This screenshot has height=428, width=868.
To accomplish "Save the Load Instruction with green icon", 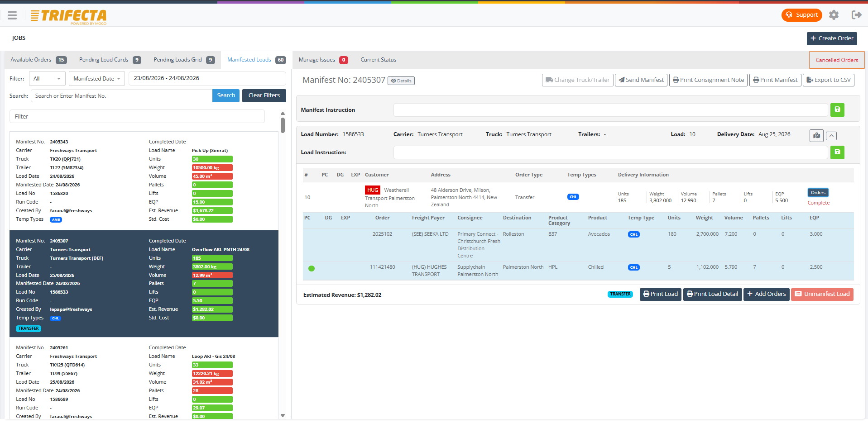I will coord(837,152).
